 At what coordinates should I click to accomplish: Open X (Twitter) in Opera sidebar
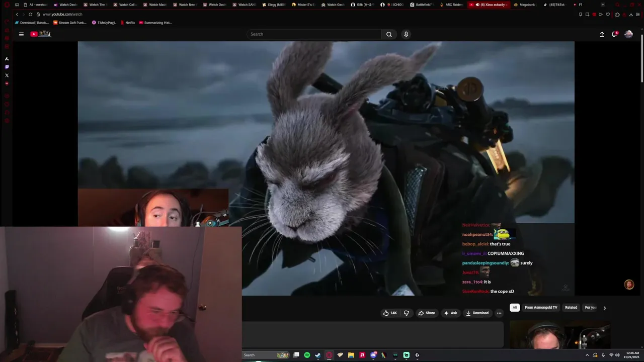[7, 75]
